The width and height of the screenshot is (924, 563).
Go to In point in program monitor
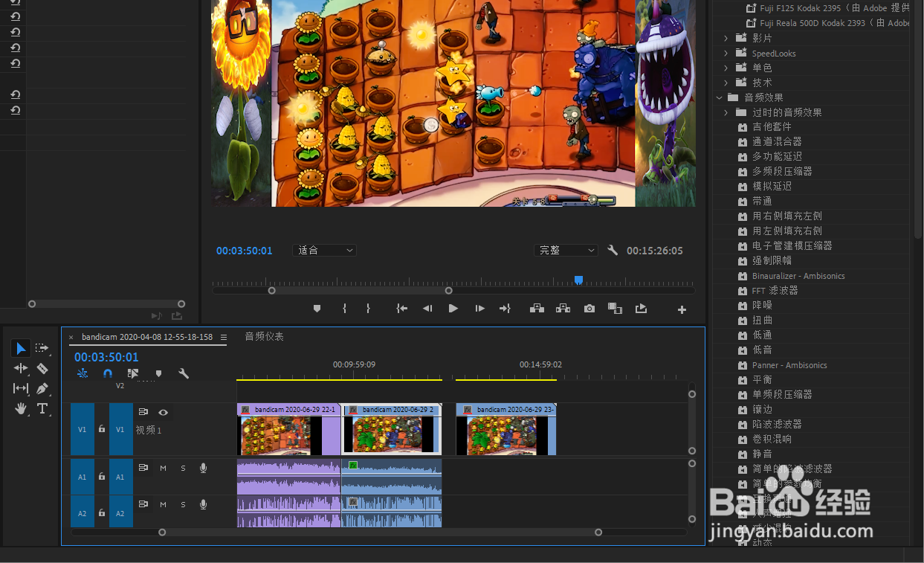pos(402,309)
